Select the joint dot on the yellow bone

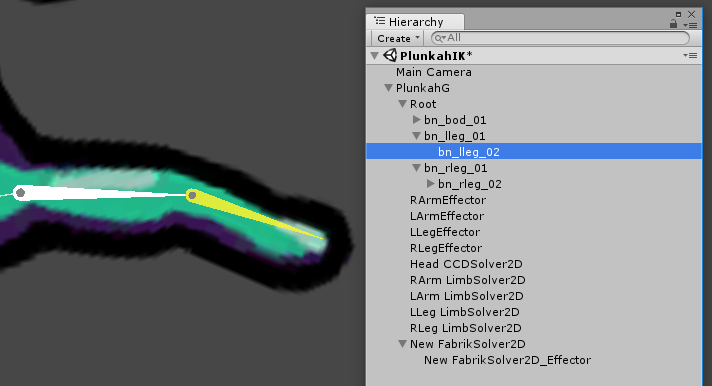[192, 195]
